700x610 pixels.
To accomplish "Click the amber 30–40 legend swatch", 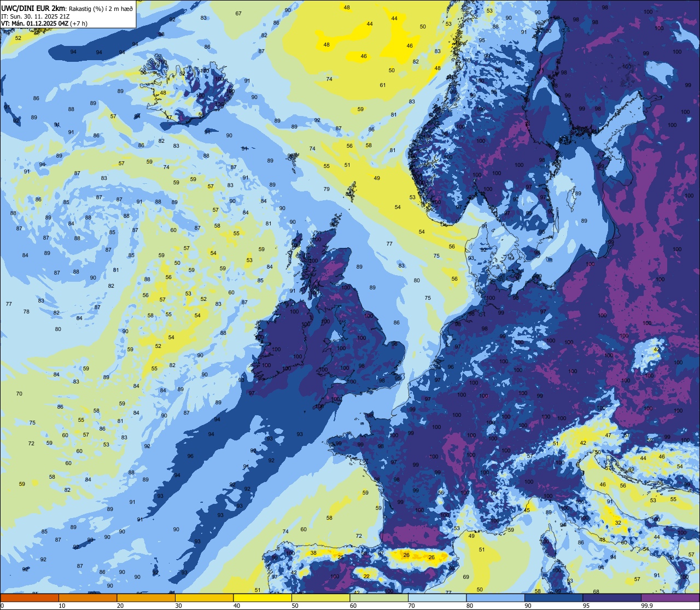I will 205,597.
